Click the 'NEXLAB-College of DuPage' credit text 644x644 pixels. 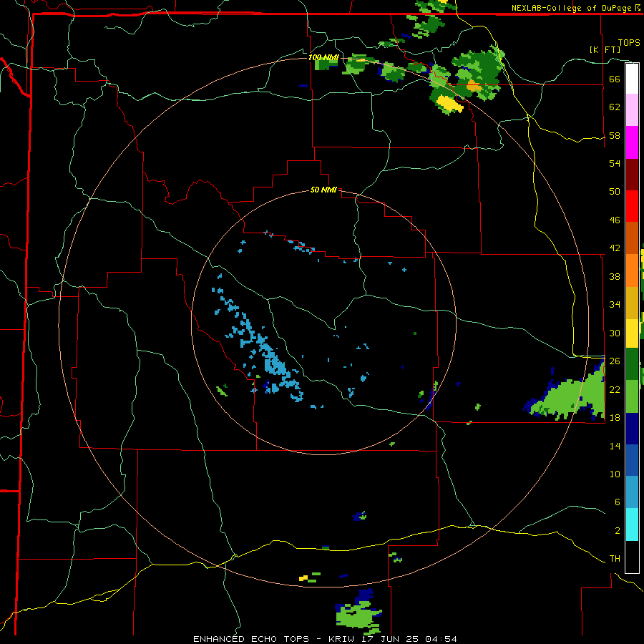571,8
